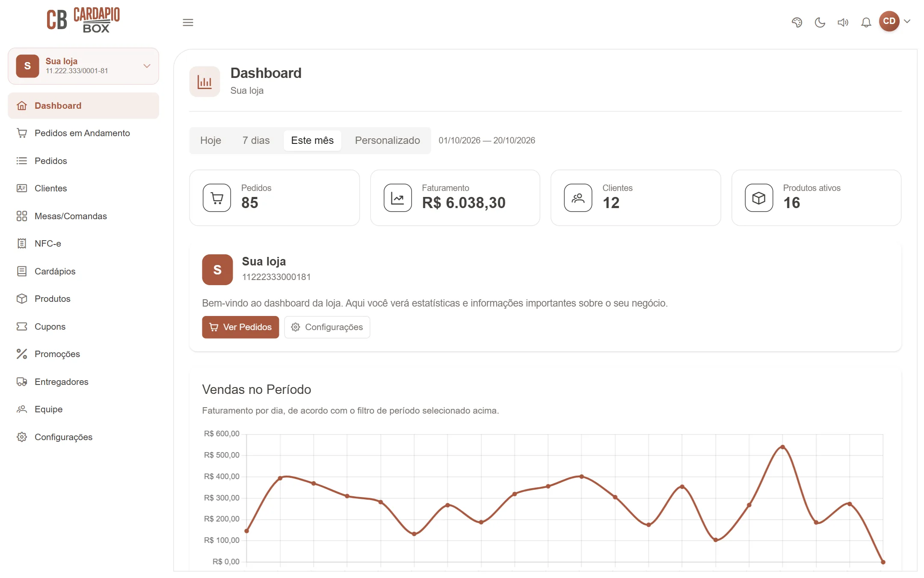924x578 pixels.
Task: Click the Produtos ativos card icon
Action: click(x=759, y=198)
